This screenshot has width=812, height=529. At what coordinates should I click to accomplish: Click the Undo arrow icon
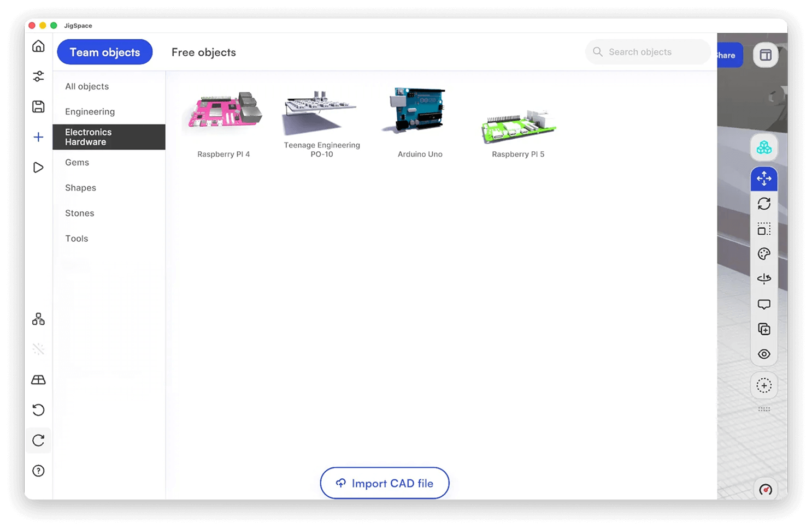[x=38, y=410]
